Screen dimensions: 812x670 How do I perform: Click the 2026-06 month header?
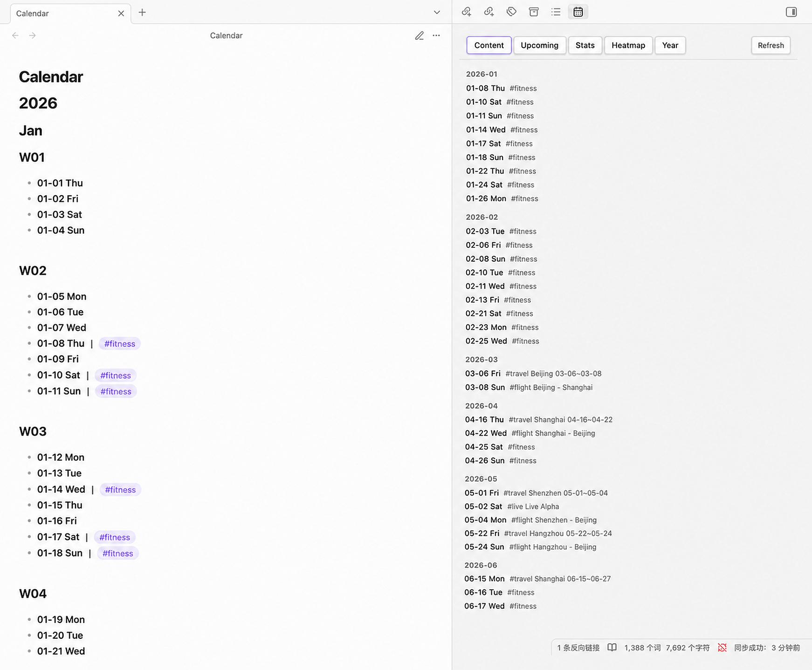point(481,565)
